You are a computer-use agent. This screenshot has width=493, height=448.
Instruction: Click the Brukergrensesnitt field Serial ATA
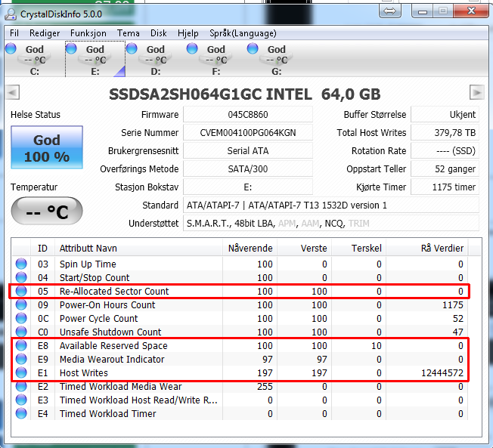(x=248, y=151)
